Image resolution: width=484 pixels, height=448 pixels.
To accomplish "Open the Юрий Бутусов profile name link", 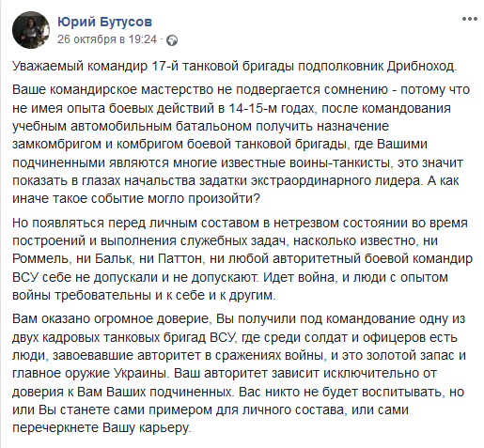I will [104, 22].
